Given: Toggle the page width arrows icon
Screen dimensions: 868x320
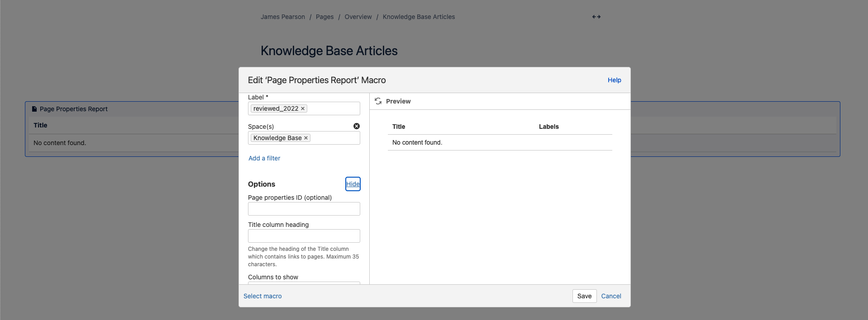Looking at the screenshot, I should [596, 17].
